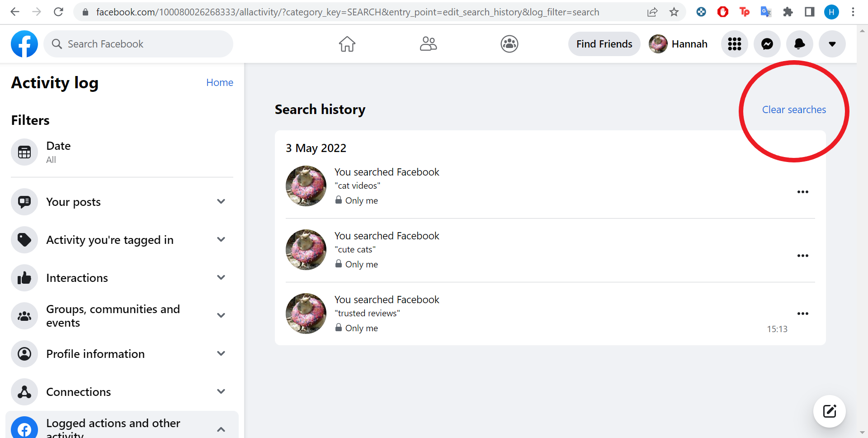The width and height of the screenshot is (868, 438).
Task: Click the "cat videos" search text
Action: [x=358, y=186]
